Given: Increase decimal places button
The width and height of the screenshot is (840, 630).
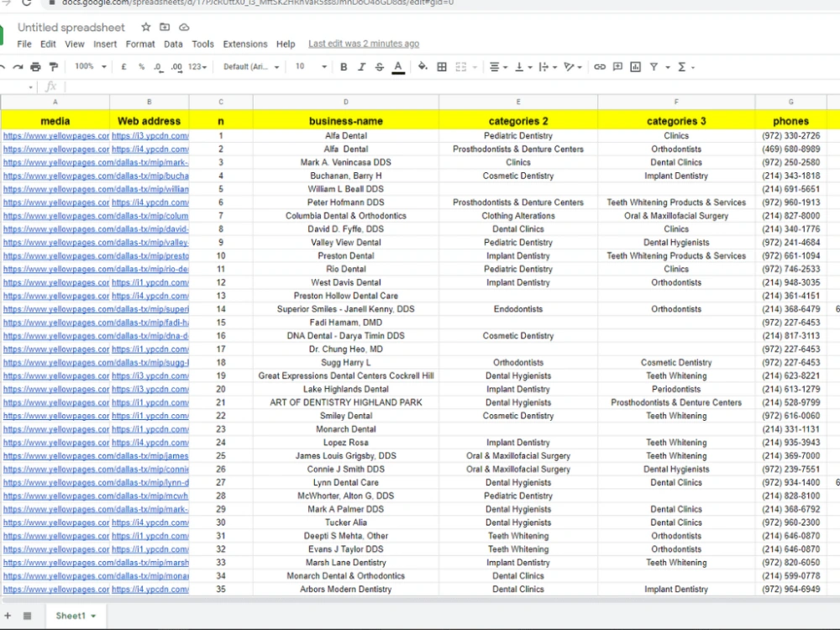Looking at the screenshot, I should tap(176, 67).
